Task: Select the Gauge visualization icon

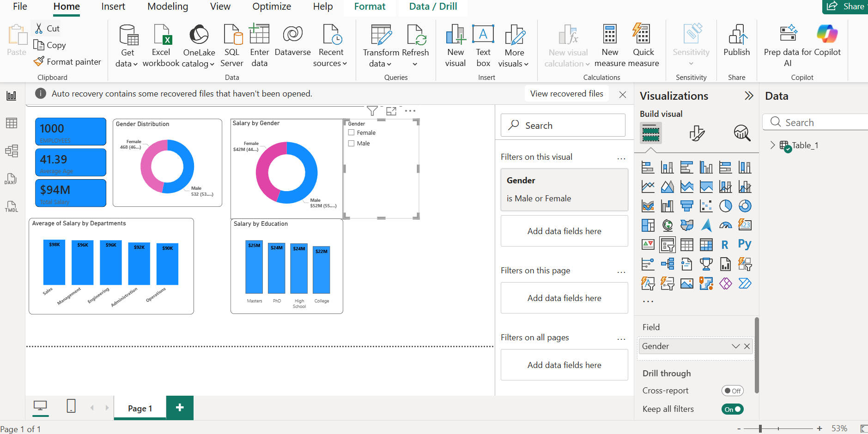Action: coord(725,225)
